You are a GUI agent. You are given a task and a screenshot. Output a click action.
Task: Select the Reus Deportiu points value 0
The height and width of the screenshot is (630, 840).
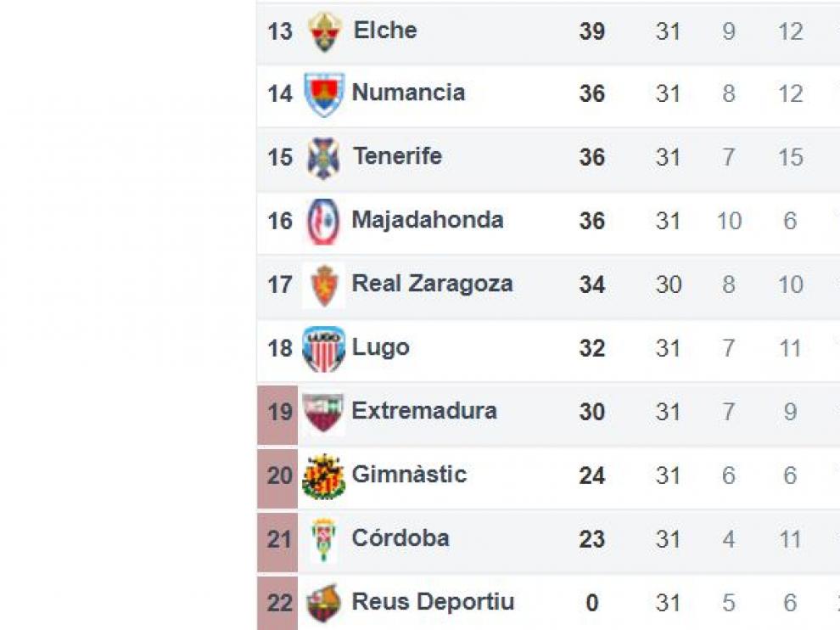592,603
